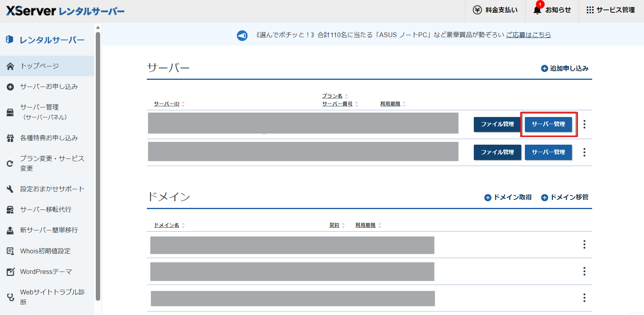Click 追加申し込み link text
This screenshot has height=315, width=644.
[x=569, y=68]
